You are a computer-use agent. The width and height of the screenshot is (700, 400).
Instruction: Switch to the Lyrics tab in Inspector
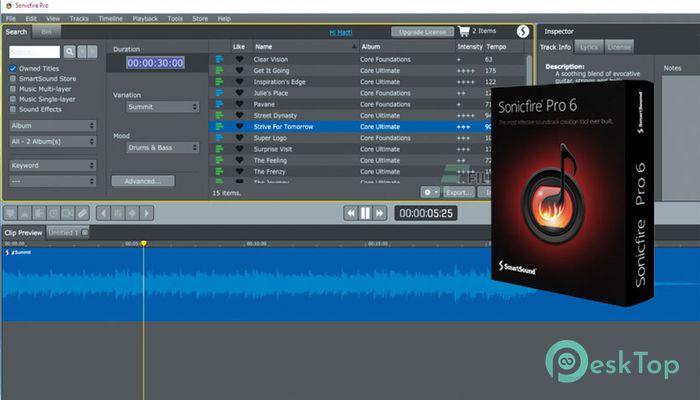point(589,47)
